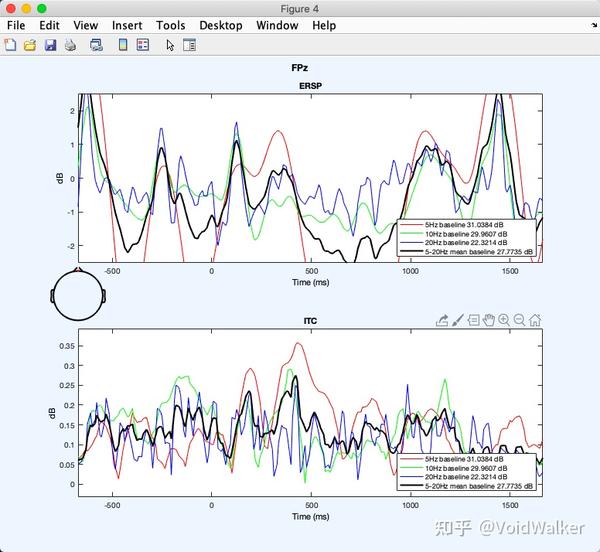Open the Tools menu
This screenshot has width=600, height=552.
171,25
